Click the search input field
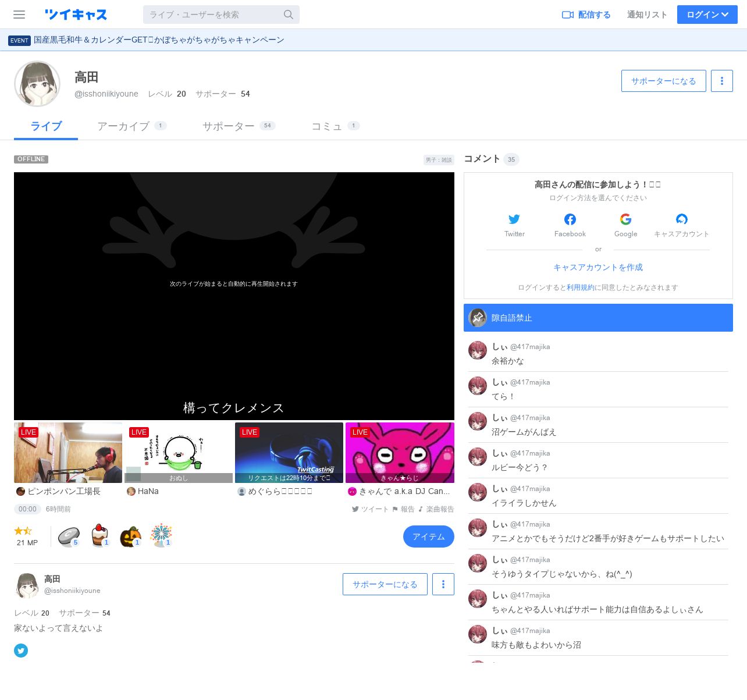The width and height of the screenshot is (747, 700). [x=214, y=15]
